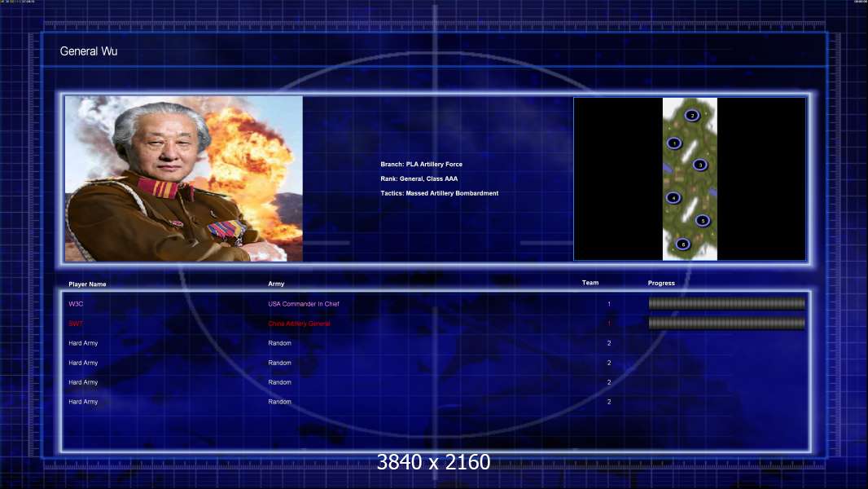Click the Army column header
This screenshot has width=868, height=489.
[276, 284]
